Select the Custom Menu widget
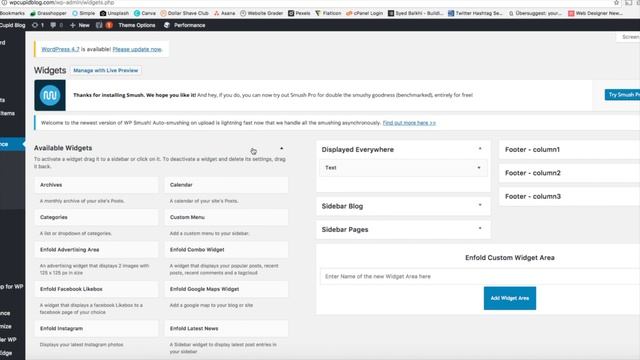 (x=227, y=218)
